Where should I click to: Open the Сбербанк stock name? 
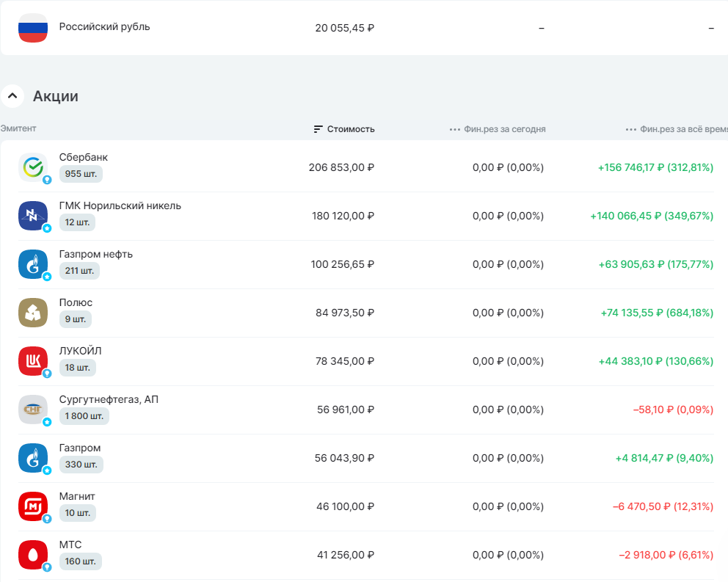click(x=83, y=157)
